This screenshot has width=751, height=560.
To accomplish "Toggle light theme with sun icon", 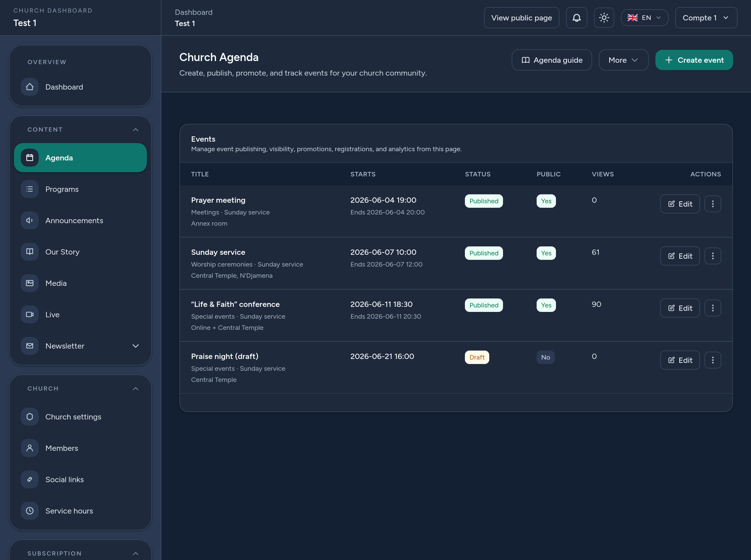I will 604,18.
